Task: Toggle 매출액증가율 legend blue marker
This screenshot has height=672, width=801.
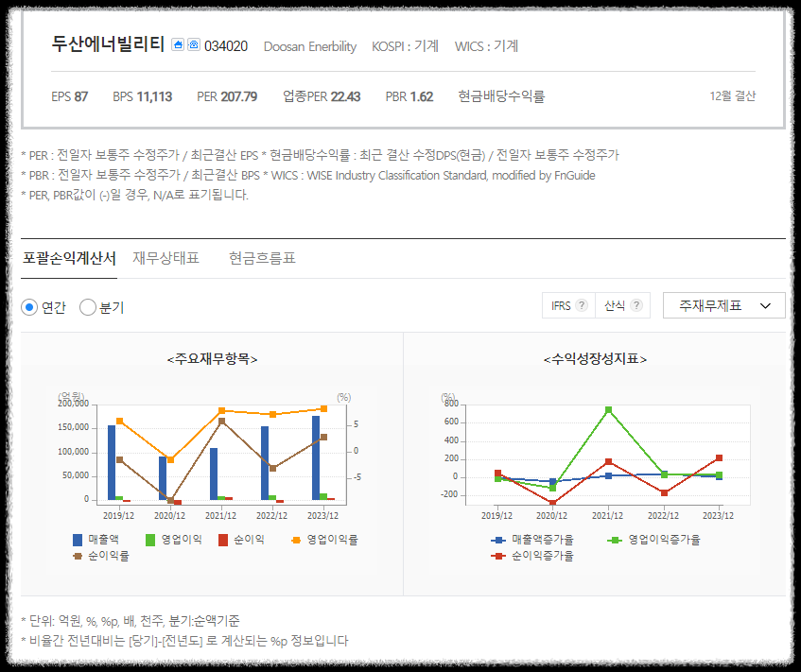Action: point(498,540)
